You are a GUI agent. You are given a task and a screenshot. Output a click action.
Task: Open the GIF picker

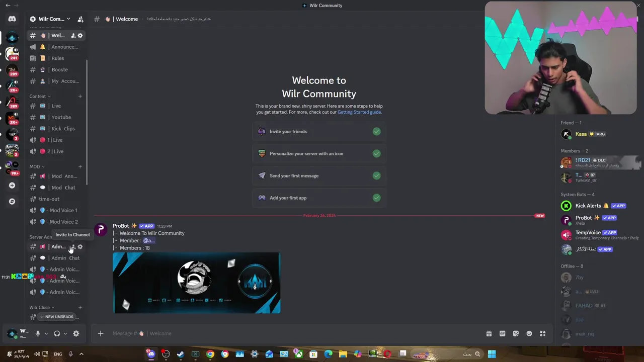coord(502,333)
